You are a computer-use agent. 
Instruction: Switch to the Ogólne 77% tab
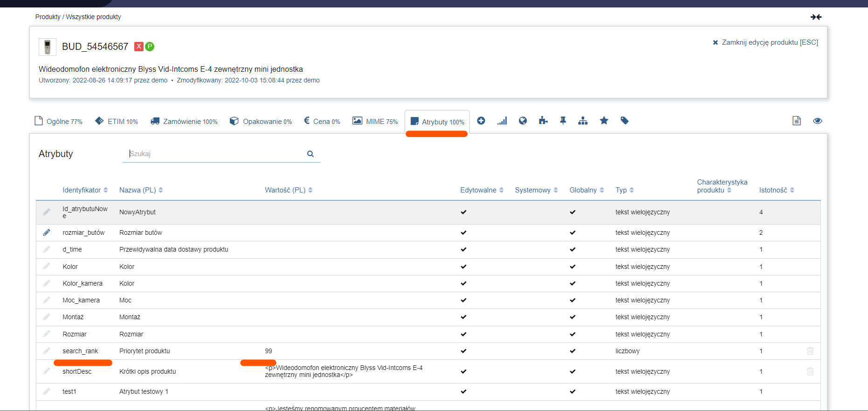point(59,121)
